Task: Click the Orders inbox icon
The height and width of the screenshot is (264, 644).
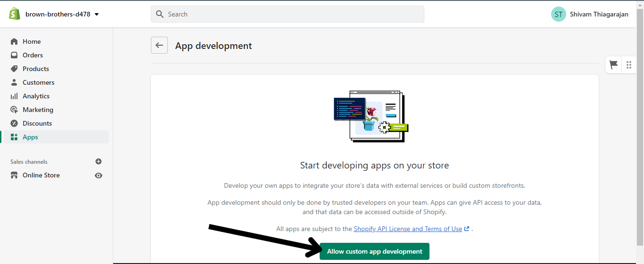Action: click(14, 55)
